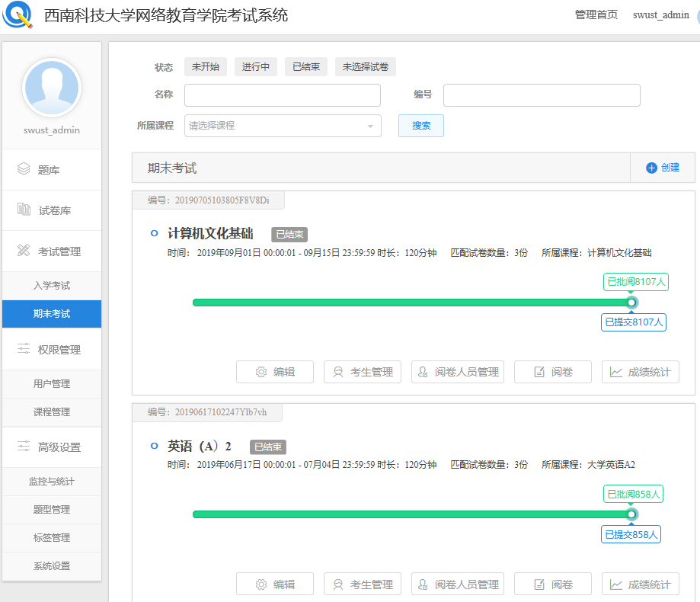Collapse the 考试管理 sidebar section

click(x=59, y=251)
